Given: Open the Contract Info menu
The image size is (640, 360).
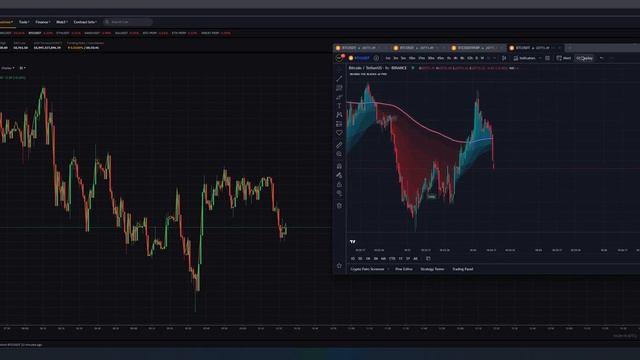Looking at the screenshot, I should [x=85, y=22].
